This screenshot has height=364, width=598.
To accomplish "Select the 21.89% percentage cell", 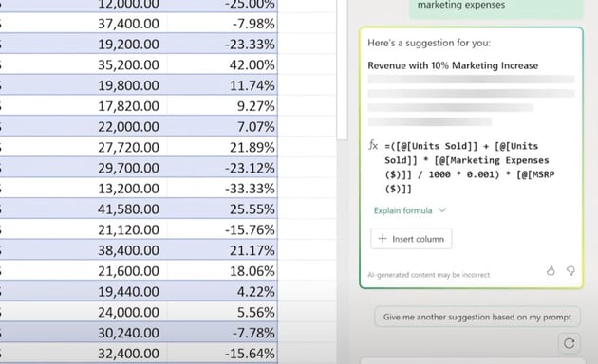I will point(222,147).
